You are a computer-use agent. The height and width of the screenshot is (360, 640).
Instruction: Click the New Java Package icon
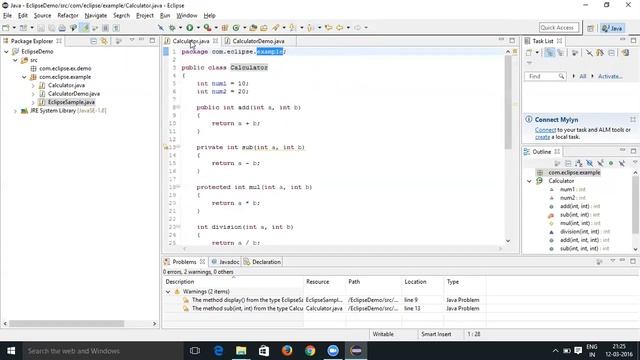(x=224, y=28)
